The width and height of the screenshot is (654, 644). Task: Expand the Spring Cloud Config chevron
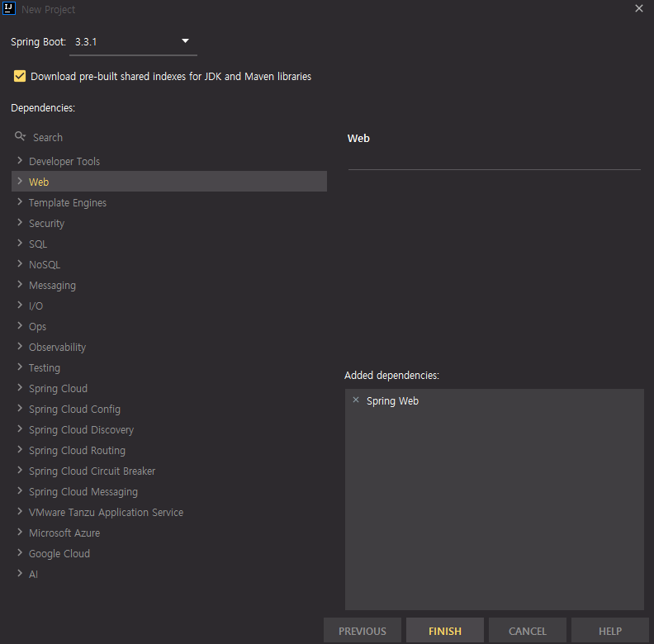tap(20, 409)
